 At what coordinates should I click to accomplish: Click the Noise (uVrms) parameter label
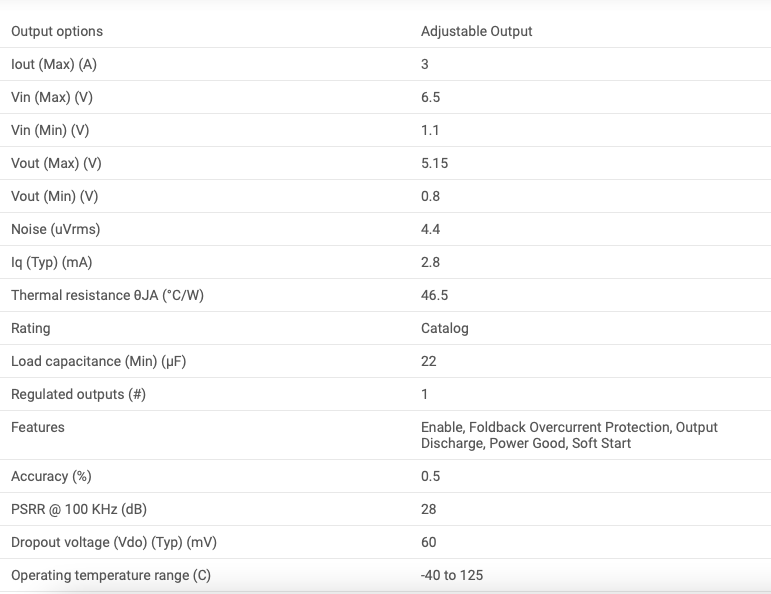tap(56, 229)
